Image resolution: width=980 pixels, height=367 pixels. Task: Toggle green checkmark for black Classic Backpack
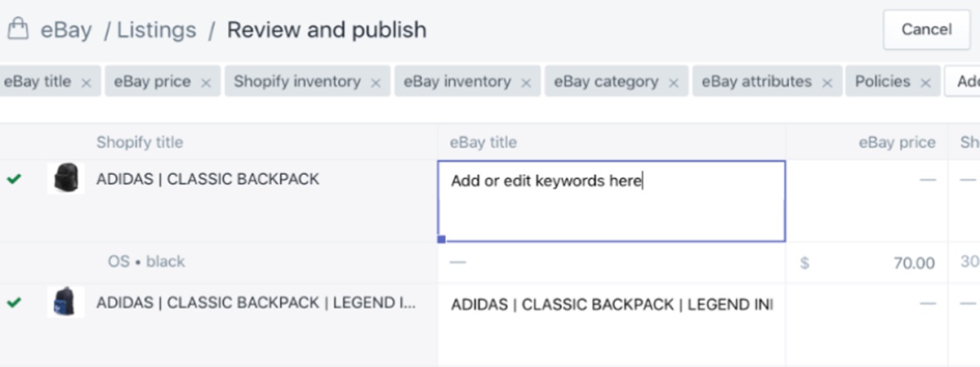click(14, 179)
